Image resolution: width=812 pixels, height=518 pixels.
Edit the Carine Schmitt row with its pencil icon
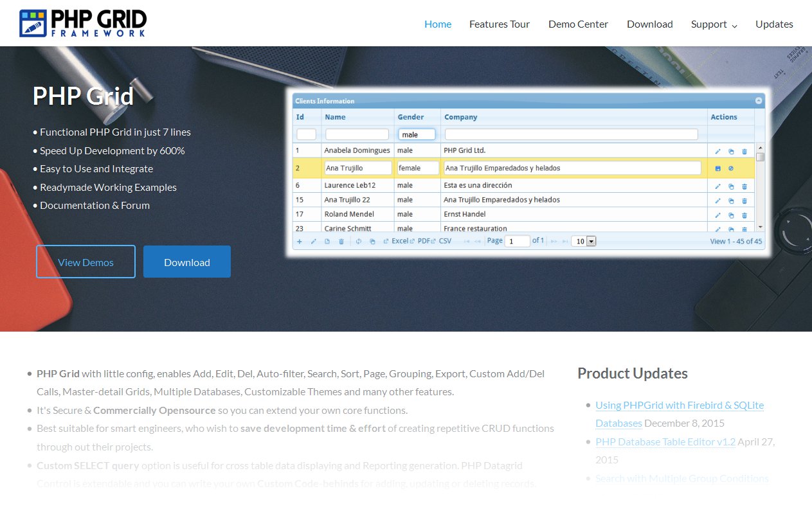(x=717, y=229)
